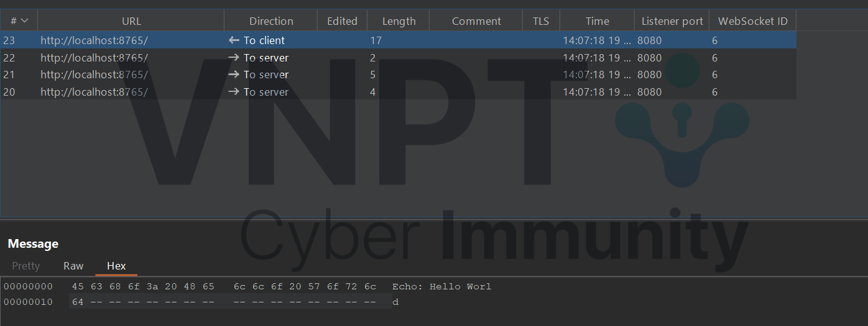This screenshot has width=868, height=326.
Task: Click the hex byte 64 in second row
Action: (78, 302)
